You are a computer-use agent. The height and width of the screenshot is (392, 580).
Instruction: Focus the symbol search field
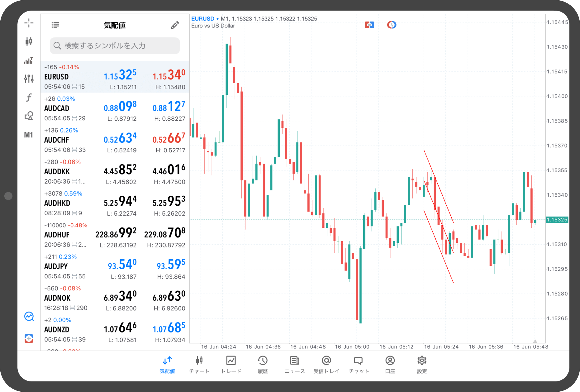(115, 46)
